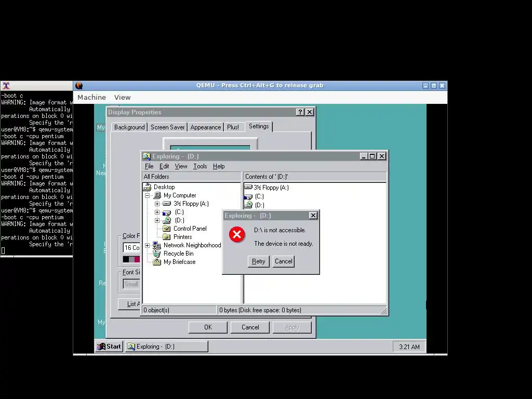Select the (D:) CD-ROM icon in the tree
The image size is (532, 399).
(167, 220)
